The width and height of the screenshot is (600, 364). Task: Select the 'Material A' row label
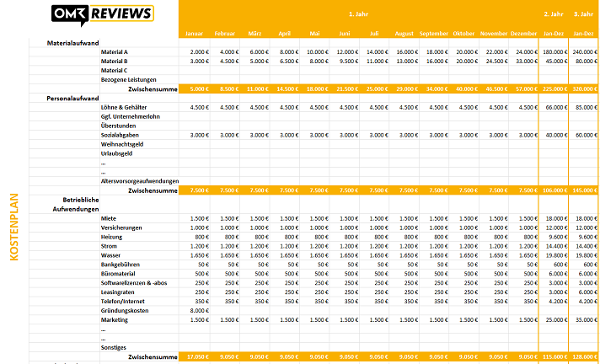tap(115, 51)
